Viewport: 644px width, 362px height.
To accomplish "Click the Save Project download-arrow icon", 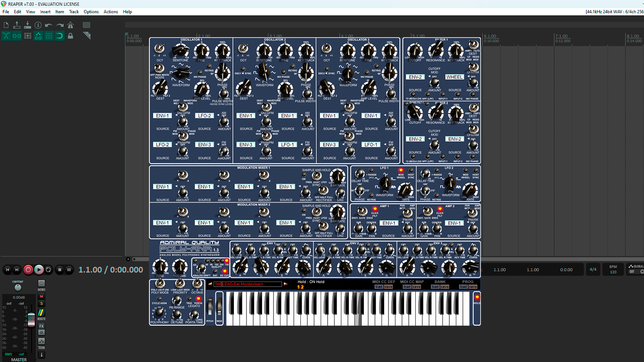I will 27,25.
